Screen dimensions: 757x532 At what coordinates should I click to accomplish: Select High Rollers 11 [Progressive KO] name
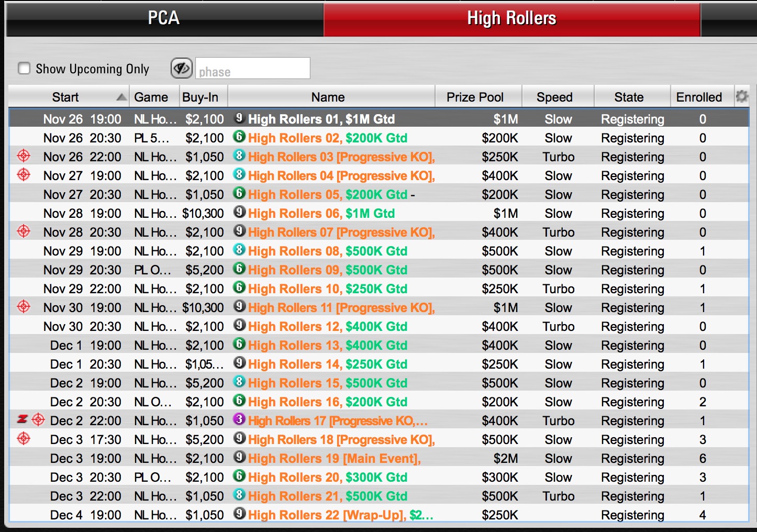coord(341,308)
